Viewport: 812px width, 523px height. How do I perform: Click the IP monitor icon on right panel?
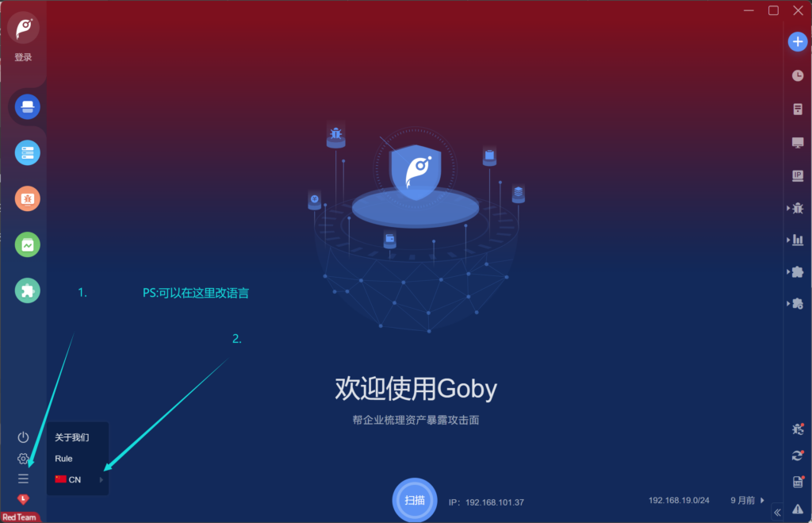click(x=798, y=175)
